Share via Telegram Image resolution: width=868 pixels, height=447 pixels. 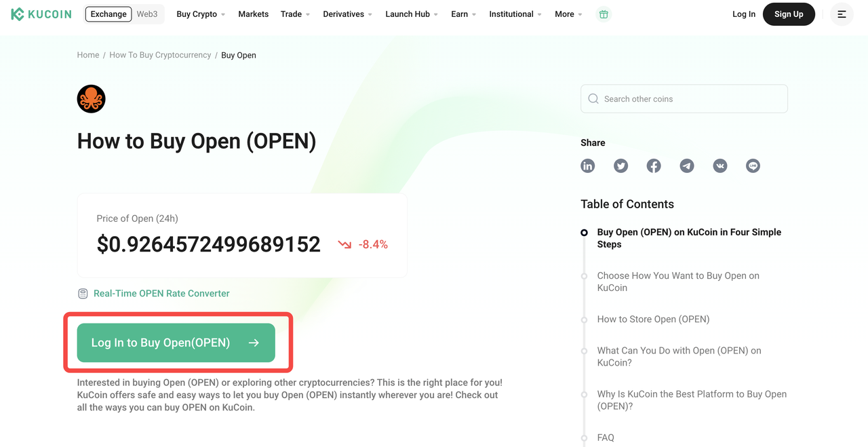[687, 166]
